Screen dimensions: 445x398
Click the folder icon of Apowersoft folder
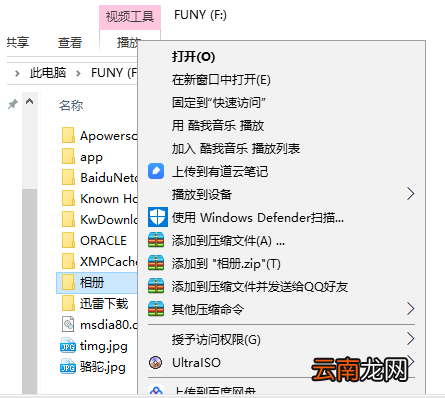tap(68, 135)
